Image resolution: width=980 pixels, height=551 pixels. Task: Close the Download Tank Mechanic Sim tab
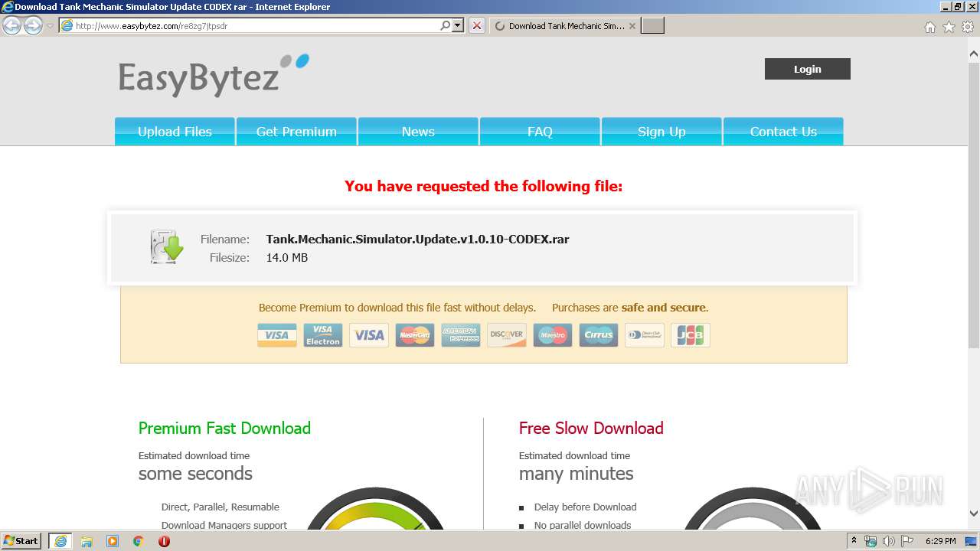tap(632, 26)
